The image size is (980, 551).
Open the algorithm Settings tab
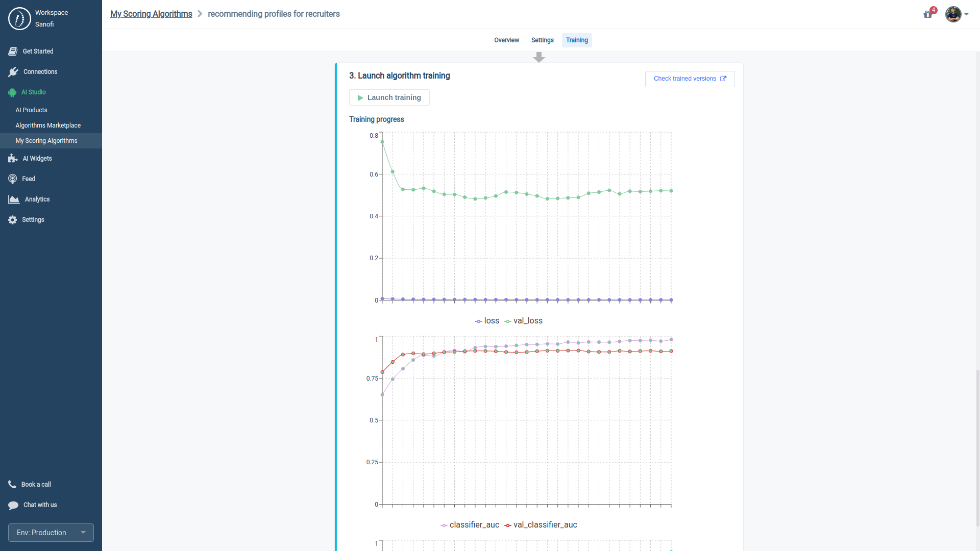(542, 40)
